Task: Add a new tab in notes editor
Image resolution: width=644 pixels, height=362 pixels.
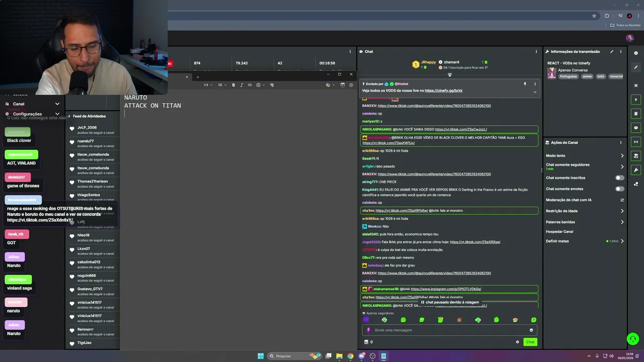Action: point(198,77)
